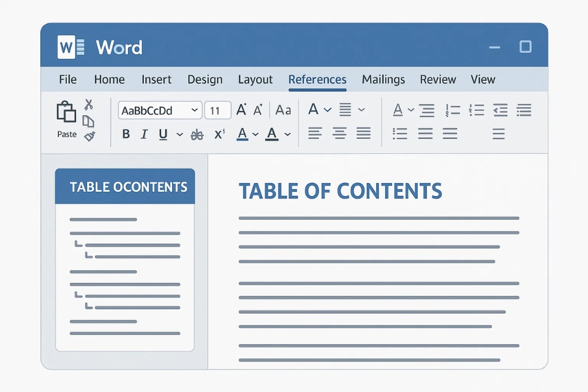Click the grow font size icon

click(x=241, y=110)
